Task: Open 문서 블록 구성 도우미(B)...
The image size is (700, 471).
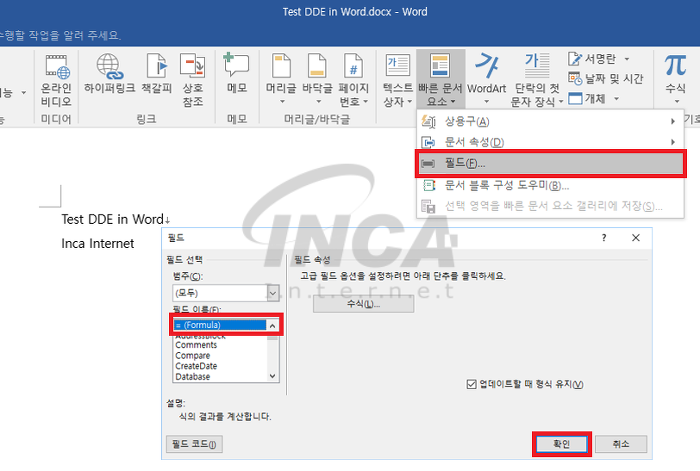Action: click(550, 185)
